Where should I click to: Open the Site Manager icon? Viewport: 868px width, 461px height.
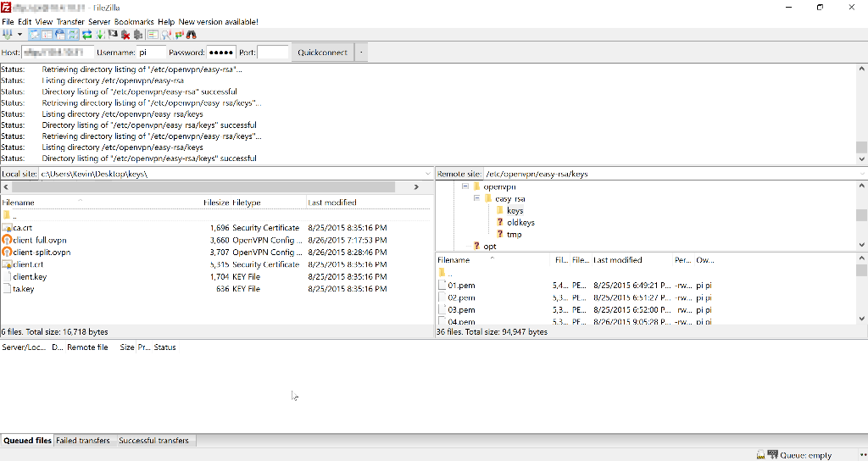[7, 34]
